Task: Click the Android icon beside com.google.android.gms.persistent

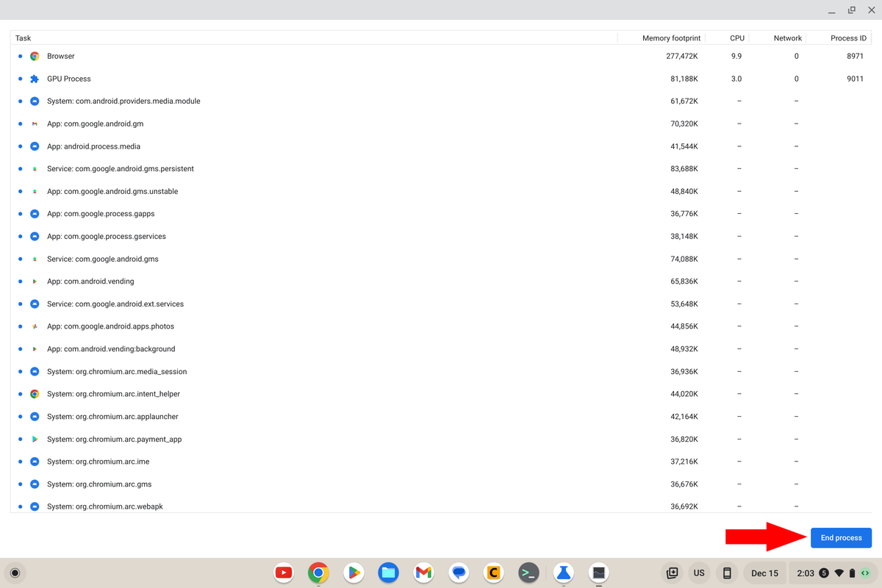Action: [35, 168]
